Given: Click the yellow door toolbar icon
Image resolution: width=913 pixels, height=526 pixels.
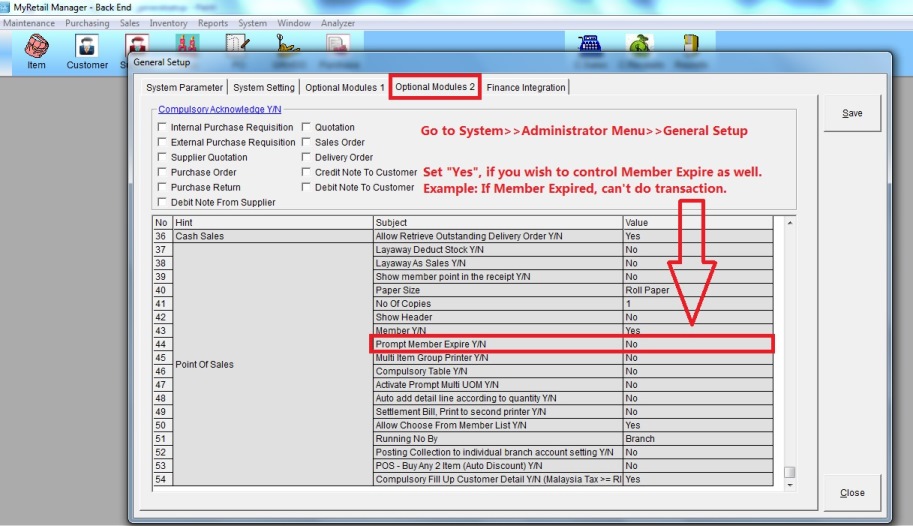Looking at the screenshot, I should tap(691, 45).
